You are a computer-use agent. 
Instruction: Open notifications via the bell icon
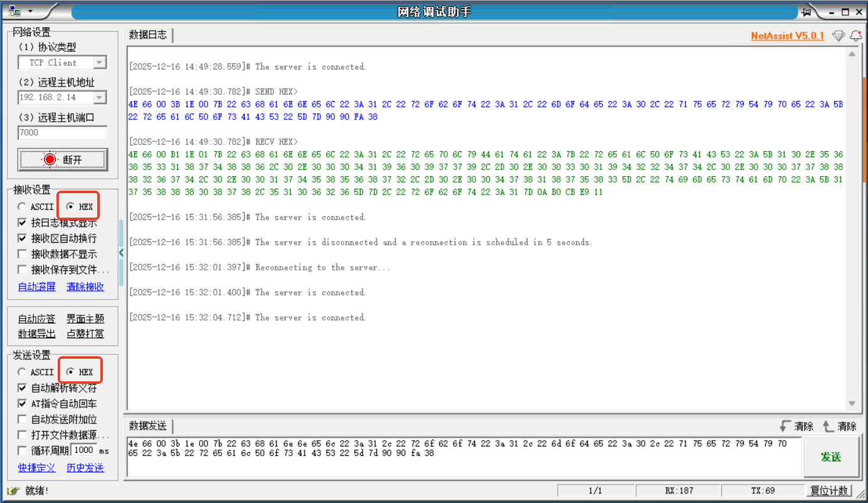pos(855,36)
